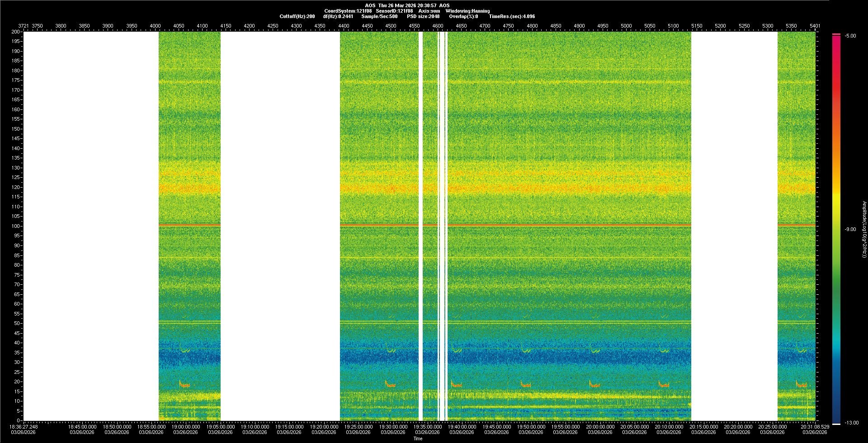Viewport: 868px width, 443px height.
Task: Click the 100 Hz tick on frequency axis
Action: point(16,226)
